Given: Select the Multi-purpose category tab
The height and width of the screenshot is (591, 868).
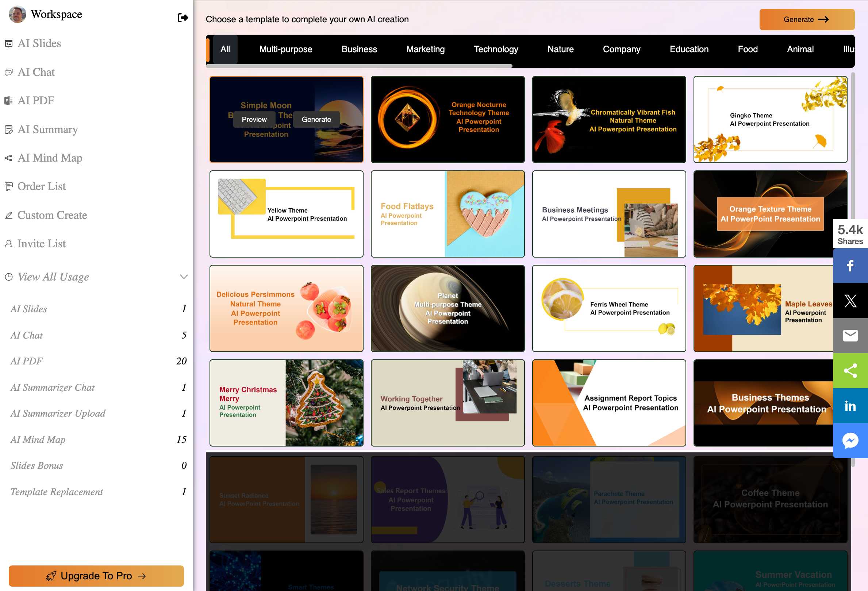Looking at the screenshot, I should click(x=286, y=49).
